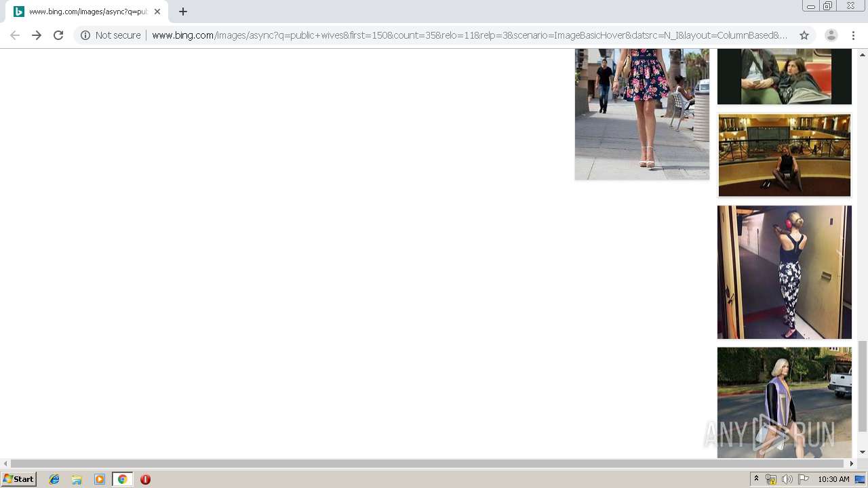Go back to the previous page
Viewport: 868px width, 488px height.
[15, 35]
